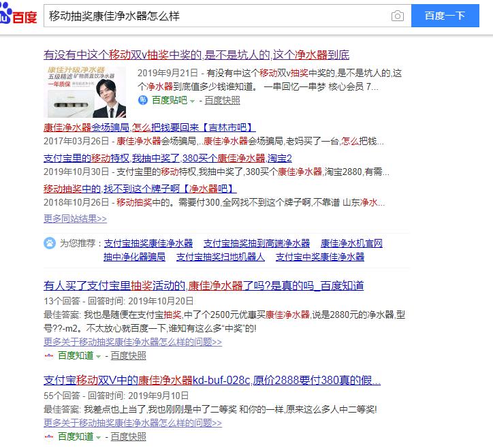The height and width of the screenshot is (448, 493).
Task: Click 百度知道 icon under 13个回答 result
Action: coord(49,355)
